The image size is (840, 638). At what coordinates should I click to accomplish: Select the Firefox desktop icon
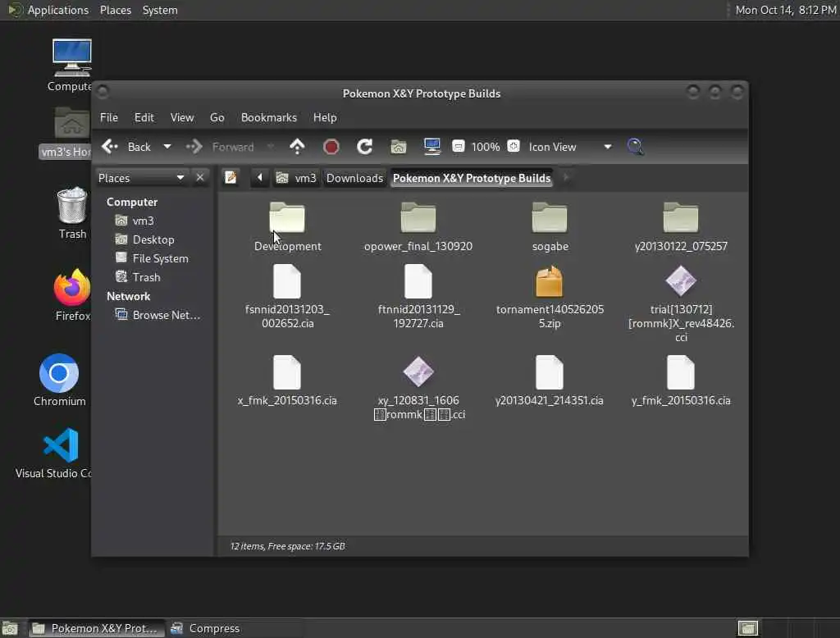point(72,294)
